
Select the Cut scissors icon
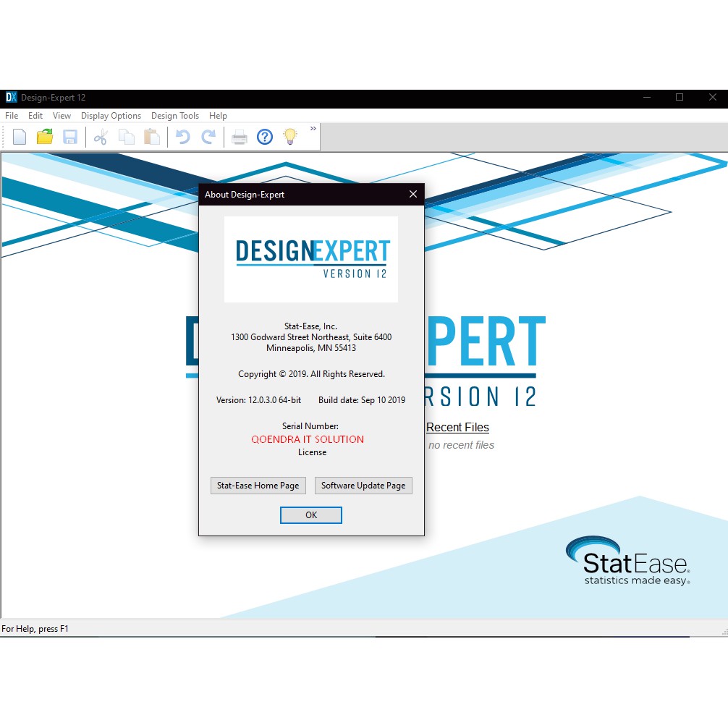tap(101, 137)
